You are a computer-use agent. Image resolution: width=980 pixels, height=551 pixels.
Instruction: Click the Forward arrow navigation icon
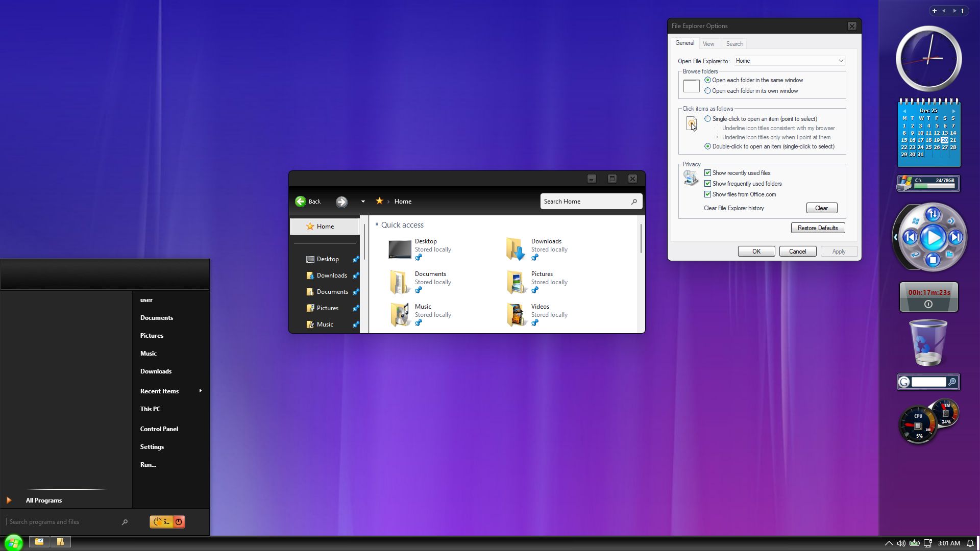[x=341, y=202]
